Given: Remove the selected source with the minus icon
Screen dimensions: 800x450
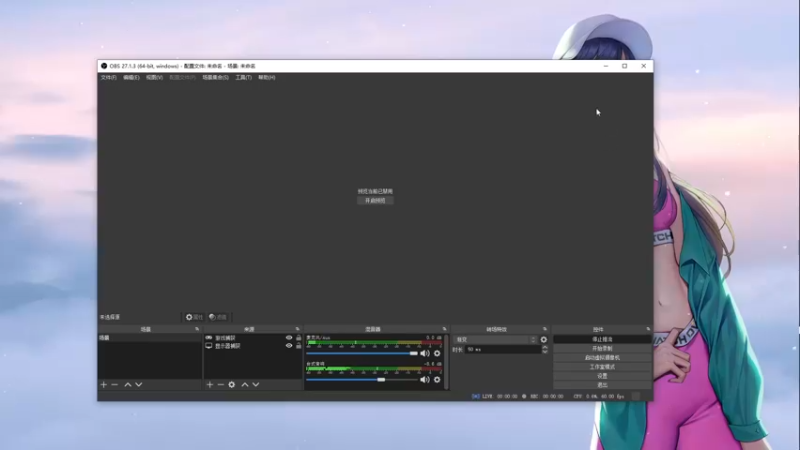Looking at the screenshot, I should (x=220, y=385).
